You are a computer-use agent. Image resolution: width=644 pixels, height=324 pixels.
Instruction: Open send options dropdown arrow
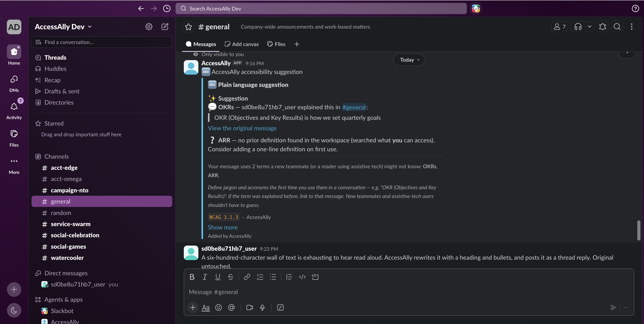(626, 307)
